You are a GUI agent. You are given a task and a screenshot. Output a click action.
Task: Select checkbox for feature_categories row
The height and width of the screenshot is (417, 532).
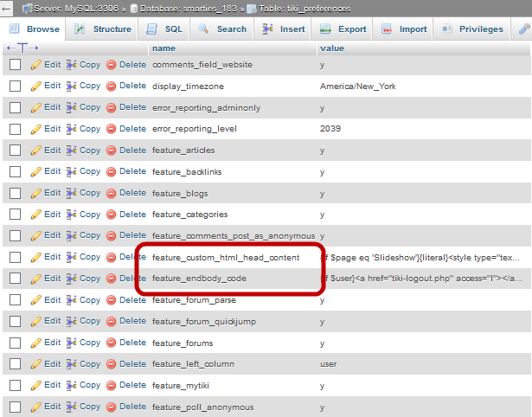pyautogui.click(x=15, y=215)
